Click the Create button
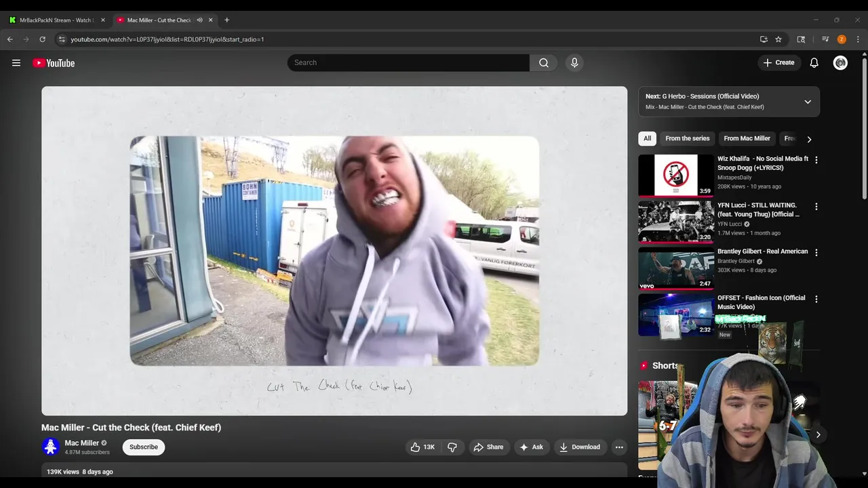868x488 pixels. click(778, 62)
